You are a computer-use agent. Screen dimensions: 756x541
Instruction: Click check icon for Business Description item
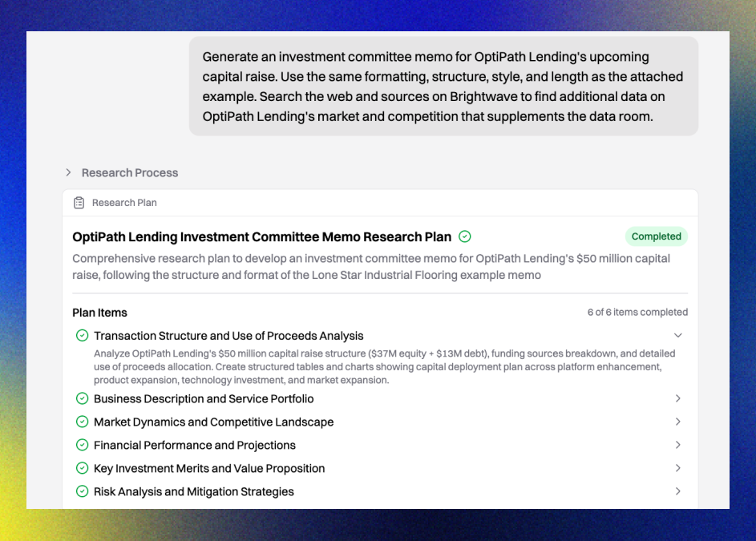point(83,398)
